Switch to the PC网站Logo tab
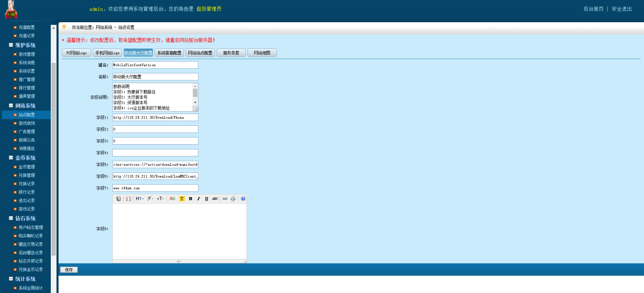Image resolution: width=644 pixels, height=293 pixels. (x=76, y=53)
